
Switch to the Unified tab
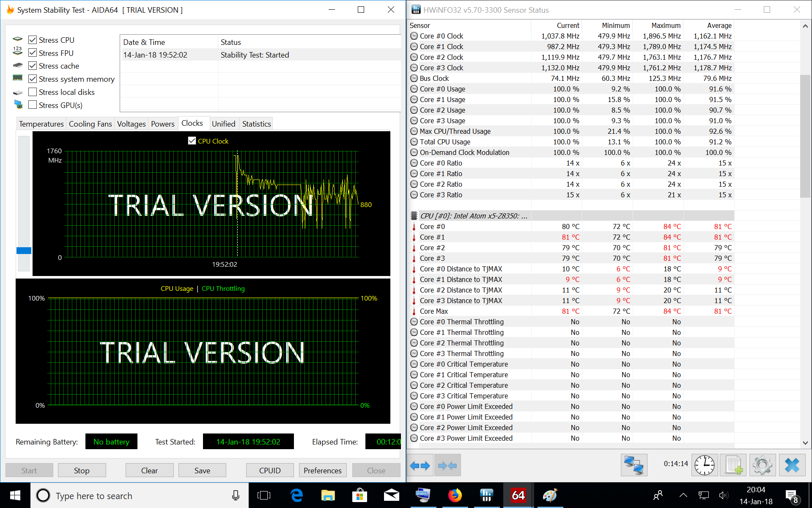point(223,124)
